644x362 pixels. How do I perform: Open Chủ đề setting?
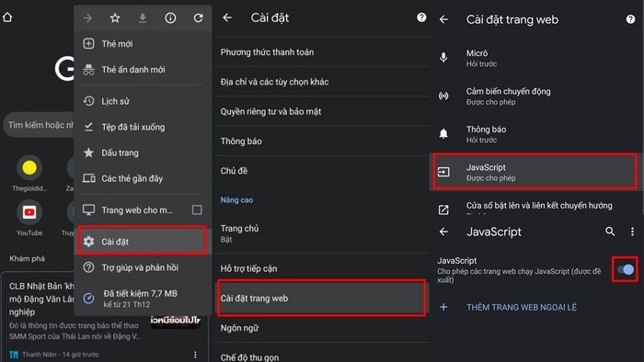click(x=322, y=171)
